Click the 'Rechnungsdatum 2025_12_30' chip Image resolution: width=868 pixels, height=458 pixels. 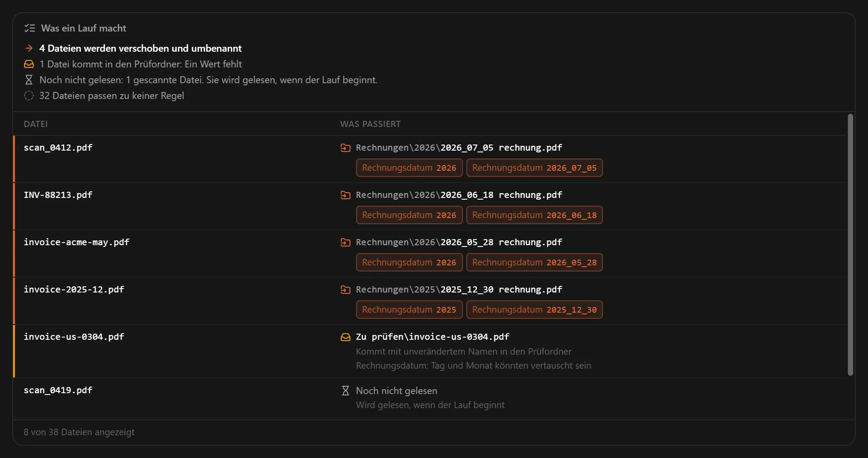click(534, 310)
